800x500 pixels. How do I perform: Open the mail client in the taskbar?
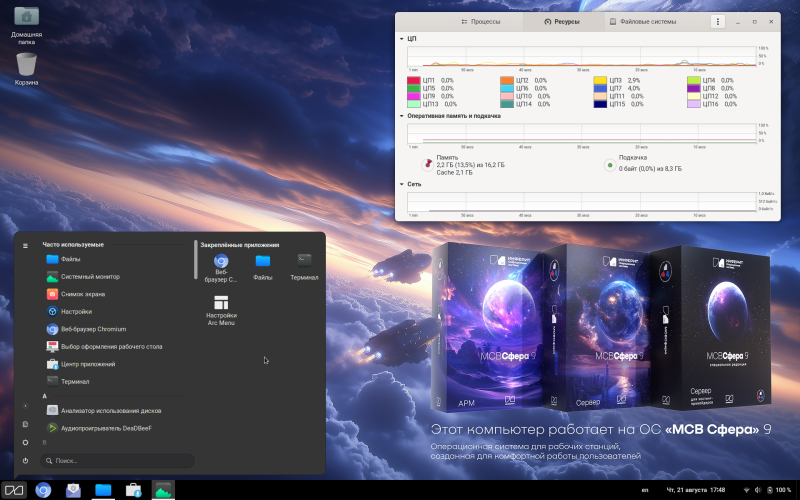[73, 489]
